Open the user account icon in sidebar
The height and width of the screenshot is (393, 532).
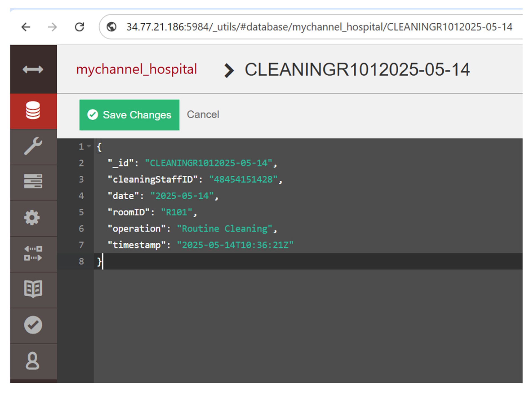coord(32,361)
